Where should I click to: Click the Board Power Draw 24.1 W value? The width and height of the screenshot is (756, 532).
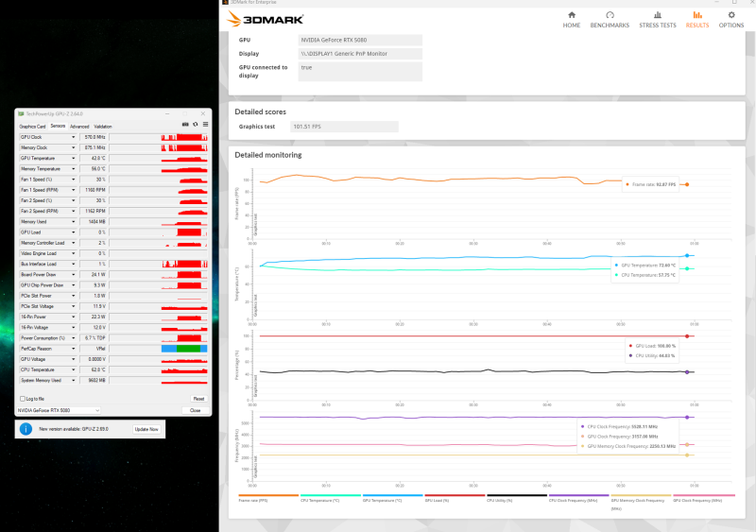[94, 275]
